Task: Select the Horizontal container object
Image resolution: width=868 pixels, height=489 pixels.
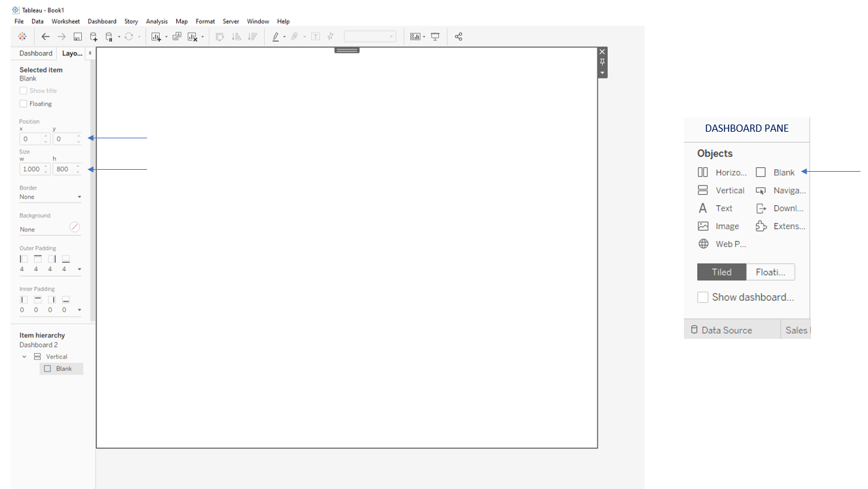Action: (722, 172)
